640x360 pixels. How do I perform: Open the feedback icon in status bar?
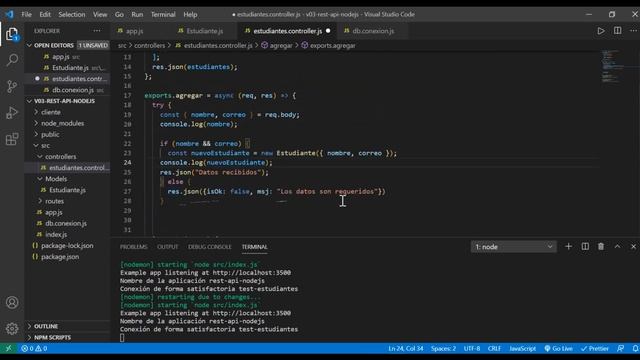tap(620, 349)
